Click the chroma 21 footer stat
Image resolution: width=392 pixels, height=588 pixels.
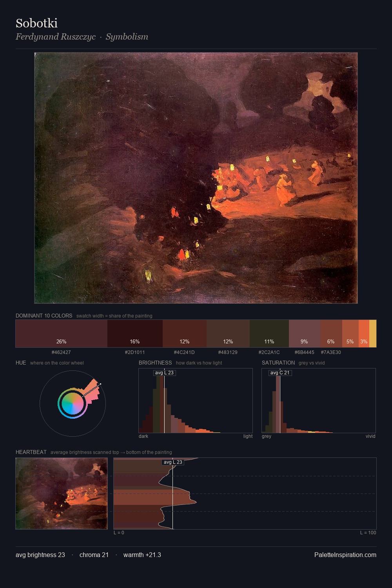94,555
